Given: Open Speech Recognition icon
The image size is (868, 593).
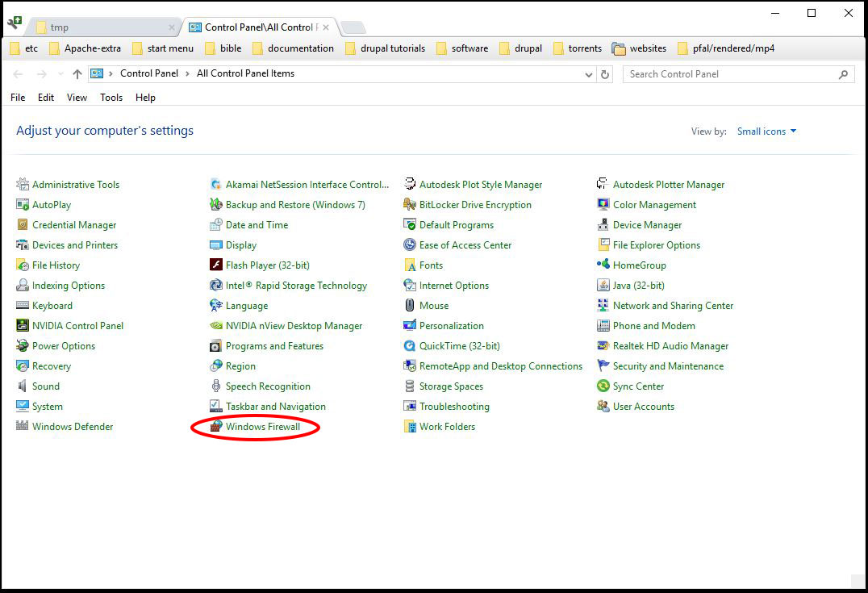Looking at the screenshot, I should point(216,386).
